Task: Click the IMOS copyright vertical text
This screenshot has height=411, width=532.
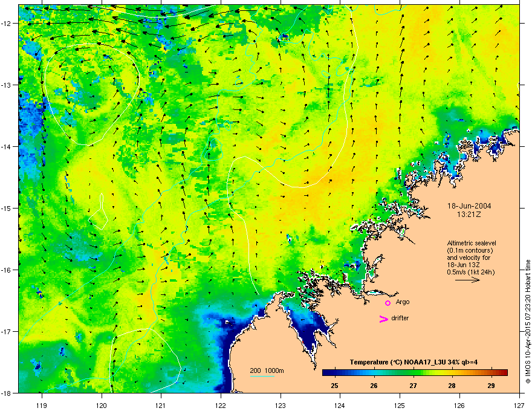Action: (x=528, y=322)
